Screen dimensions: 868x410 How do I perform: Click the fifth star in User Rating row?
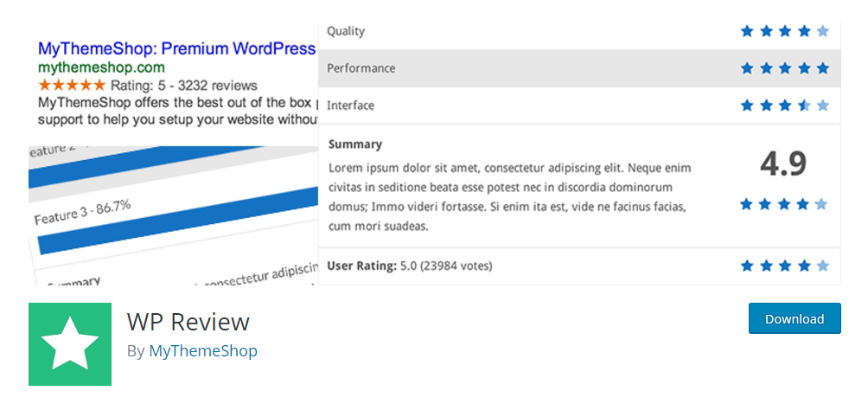(x=823, y=266)
